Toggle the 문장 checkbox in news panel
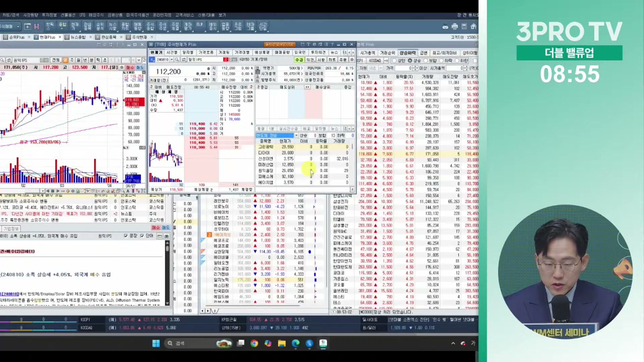 126,236
